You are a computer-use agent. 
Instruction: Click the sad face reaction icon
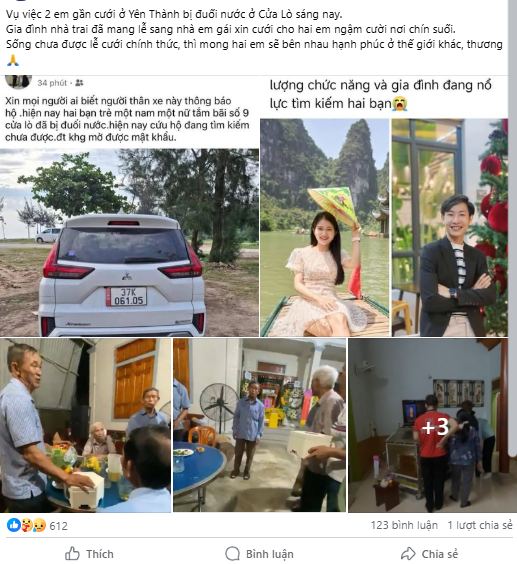(40, 526)
